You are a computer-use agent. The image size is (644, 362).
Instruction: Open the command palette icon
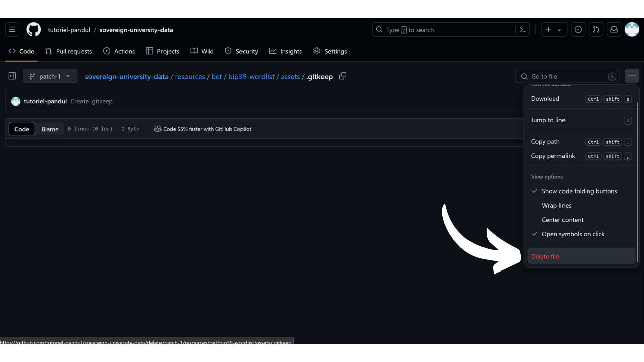tap(522, 30)
